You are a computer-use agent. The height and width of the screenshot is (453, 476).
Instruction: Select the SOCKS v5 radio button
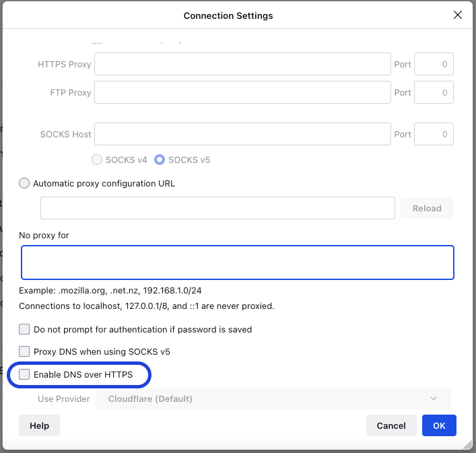(x=160, y=160)
